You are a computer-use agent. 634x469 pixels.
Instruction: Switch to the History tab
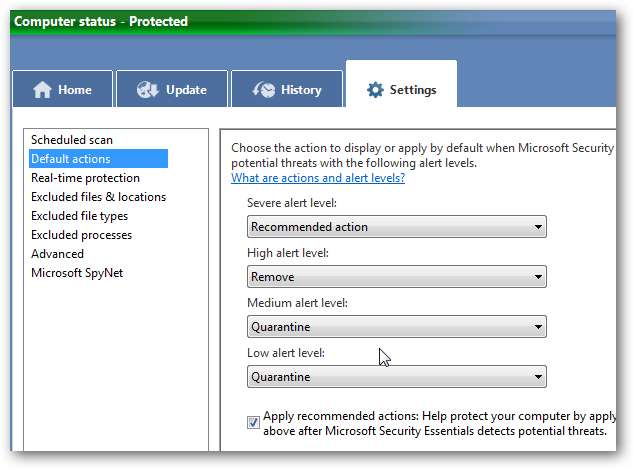287,90
